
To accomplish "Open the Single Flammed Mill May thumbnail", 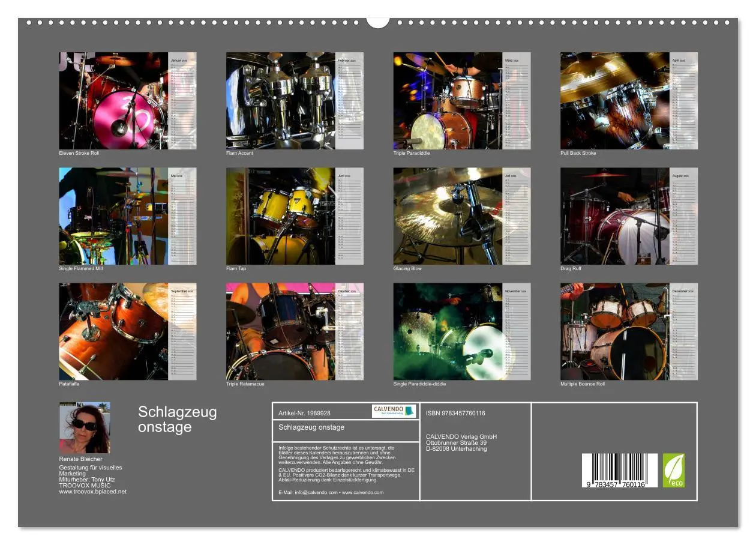I will pyautogui.click(x=128, y=216).
